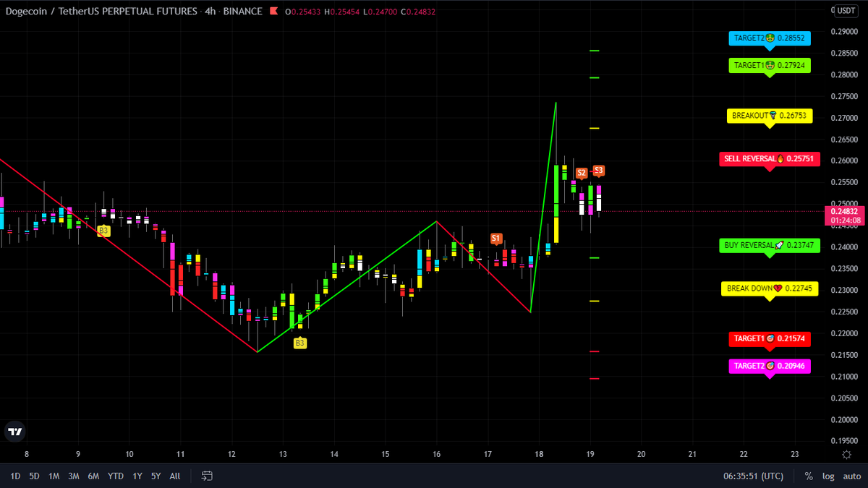
Task: Toggle percent scale mode
Action: tap(809, 476)
